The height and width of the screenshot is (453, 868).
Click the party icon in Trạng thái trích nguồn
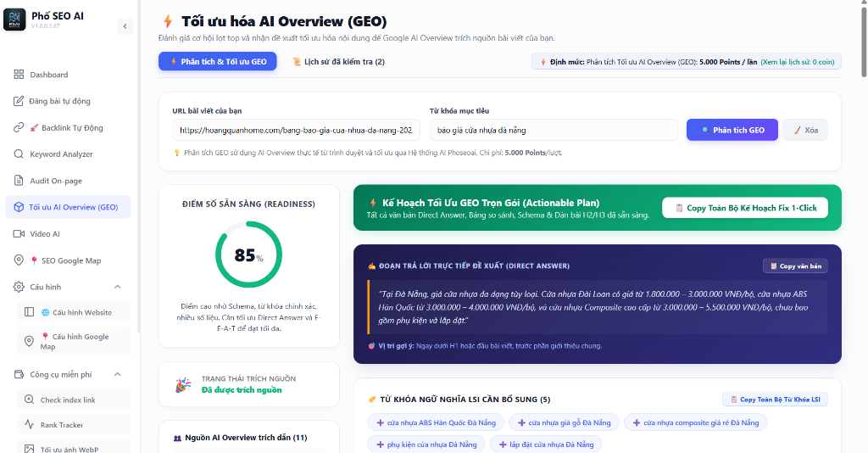point(183,384)
